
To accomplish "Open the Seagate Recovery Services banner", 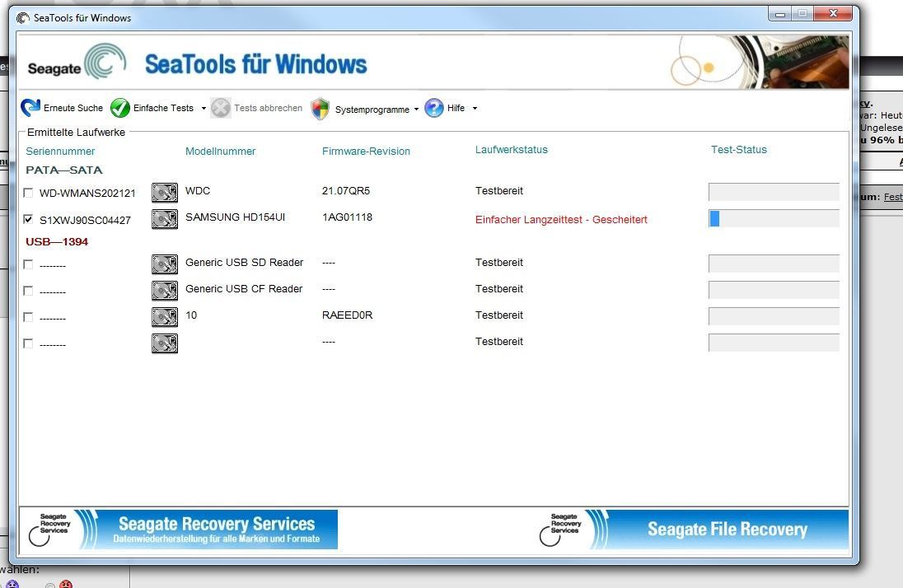I will 179,530.
